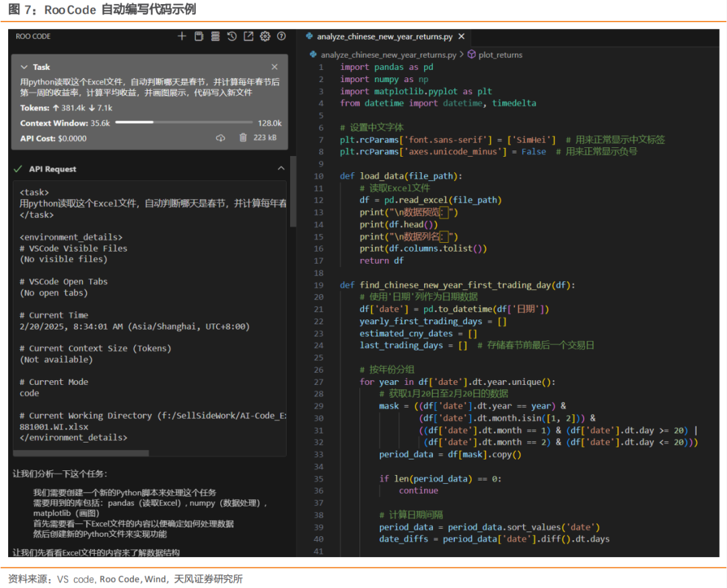Click the 223 kB size label
727x588 pixels.
coord(265,138)
